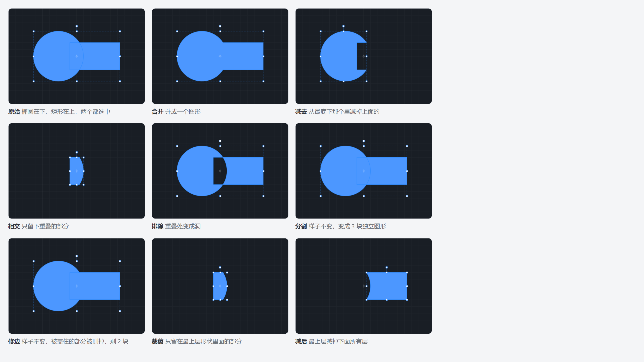Click the caption '合并 并成一个图形'
Image resolution: width=644 pixels, height=362 pixels.
[x=176, y=112]
